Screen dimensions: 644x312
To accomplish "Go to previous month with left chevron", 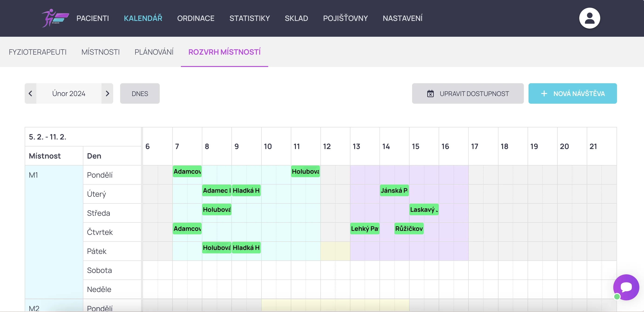I will pos(31,93).
